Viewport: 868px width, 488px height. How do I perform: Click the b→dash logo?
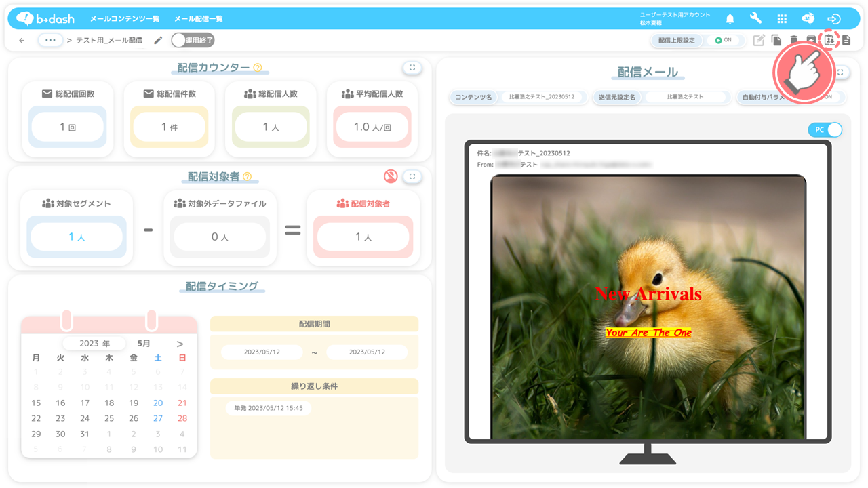(x=45, y=18)
